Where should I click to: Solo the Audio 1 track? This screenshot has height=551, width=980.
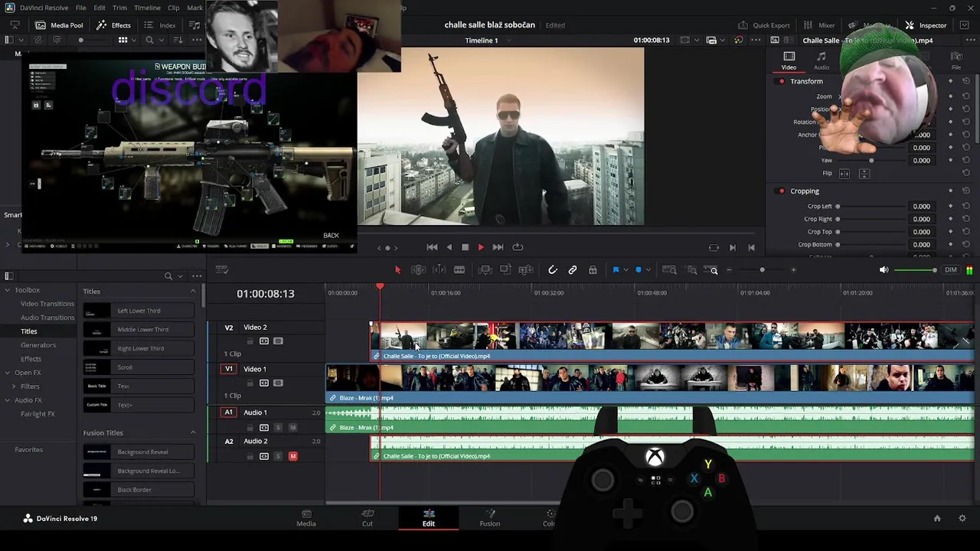(278, 428)
